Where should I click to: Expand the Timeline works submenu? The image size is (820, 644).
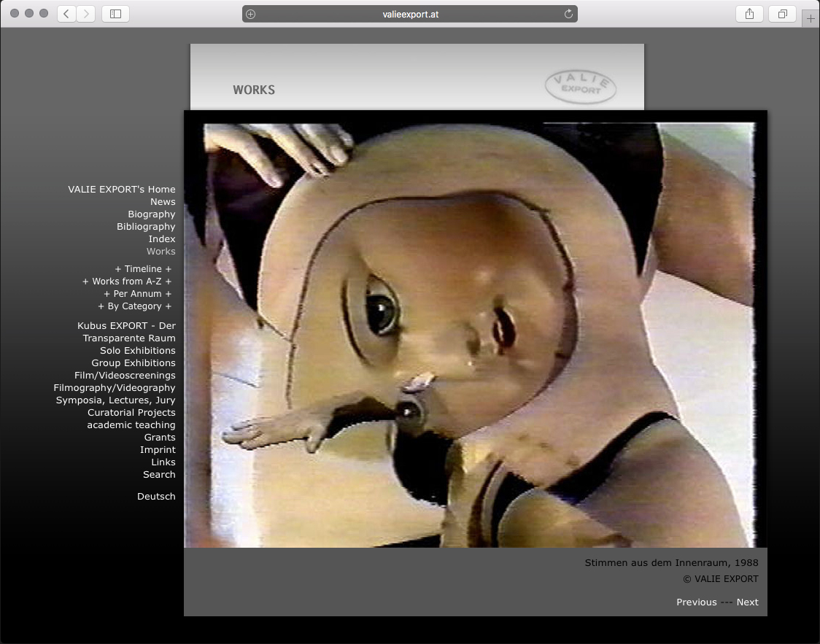[x=143, y=269]
